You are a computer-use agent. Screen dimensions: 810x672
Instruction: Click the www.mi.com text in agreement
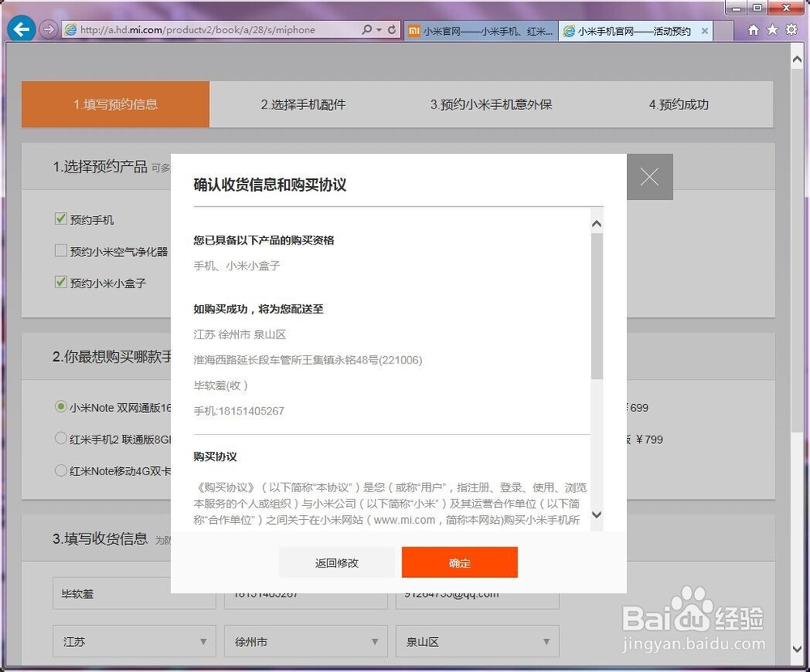click(404, 520)
